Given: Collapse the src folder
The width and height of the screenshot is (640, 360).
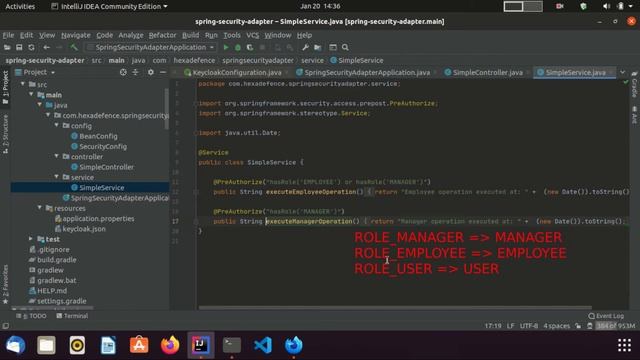Looking at the screenshot, I should tap(23, 84).
